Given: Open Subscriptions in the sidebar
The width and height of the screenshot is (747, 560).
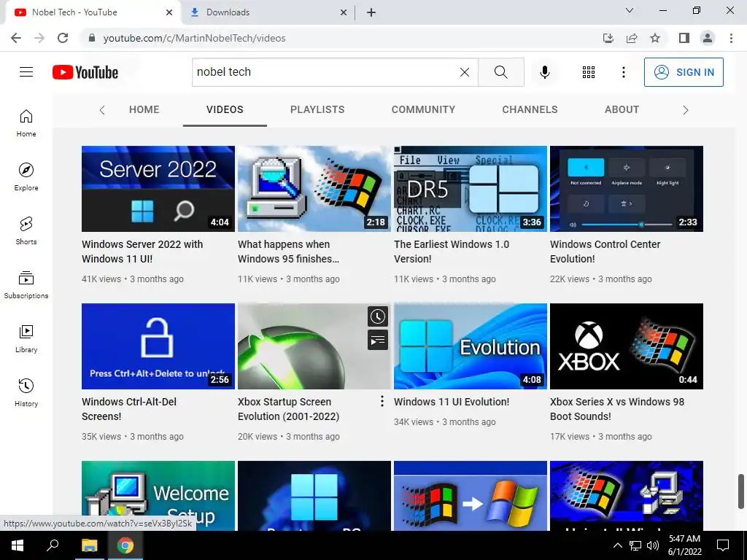Looking at the screenshot, I should click(x=26, y=285).
